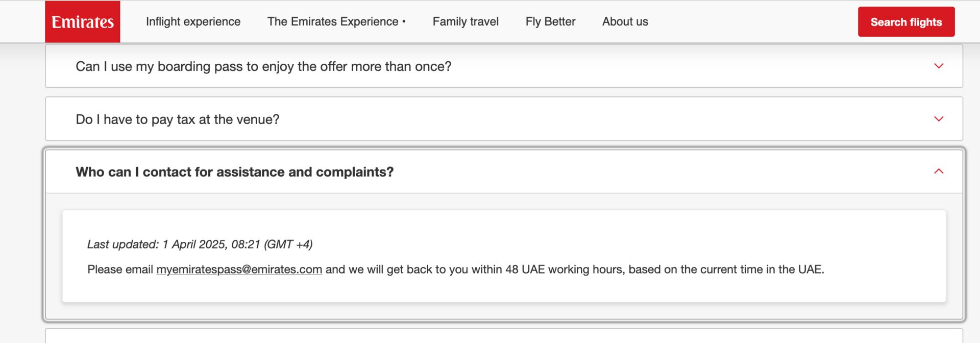Collapse the assistance and complaints chevron
Screen dimensions: 980x343
point(939,171)
